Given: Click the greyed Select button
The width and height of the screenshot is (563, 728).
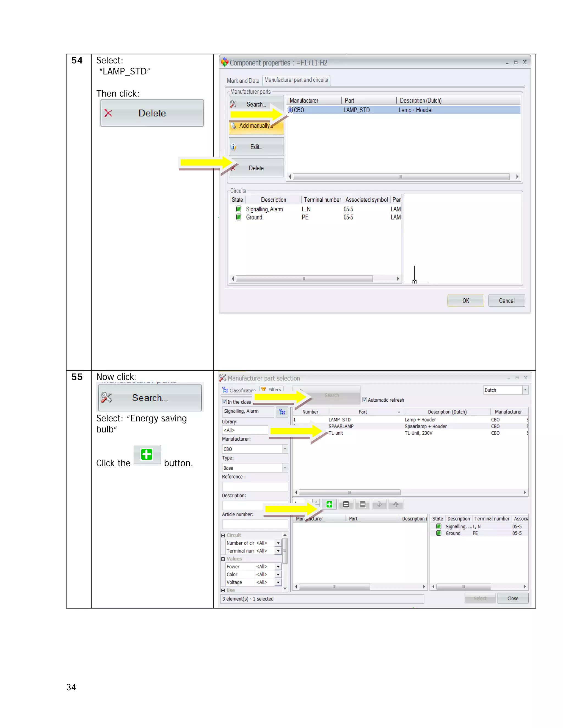Looking at the screenshot, I should pyautogui.click(x=480, y=598).
